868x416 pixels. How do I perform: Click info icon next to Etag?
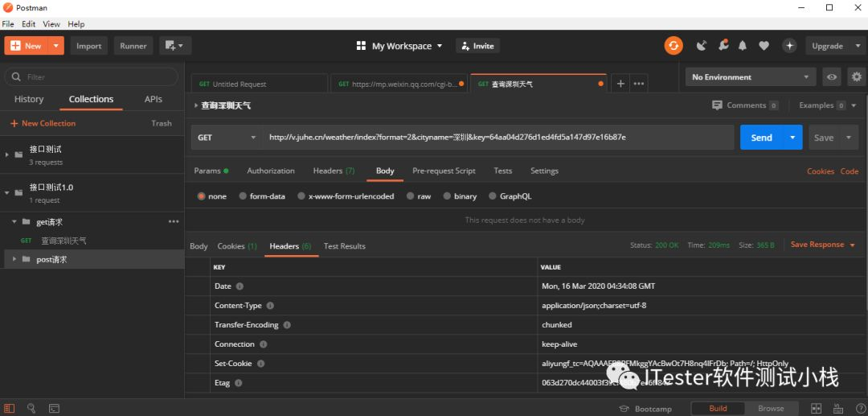(238, 383)
